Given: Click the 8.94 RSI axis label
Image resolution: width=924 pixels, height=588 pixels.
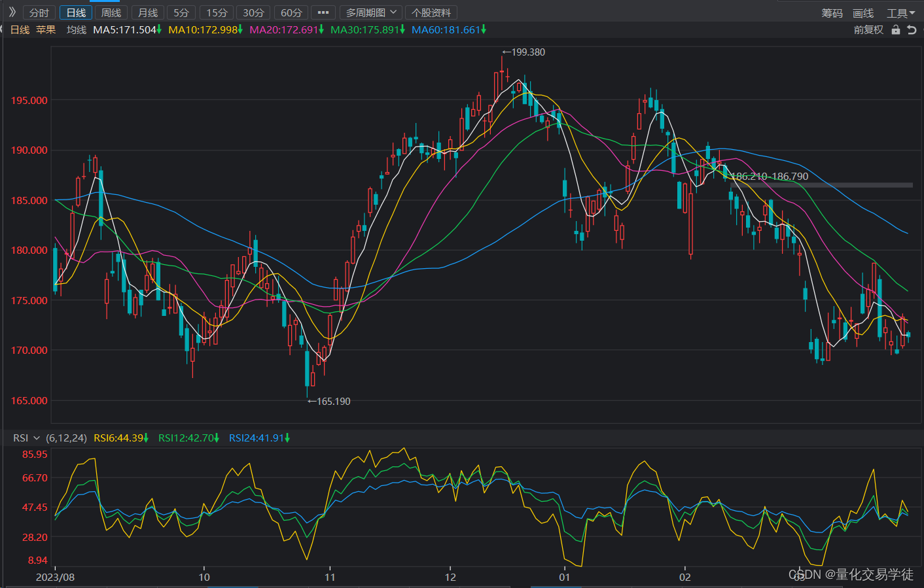Looking at the screenshot, I should click(x=37, y=560).
